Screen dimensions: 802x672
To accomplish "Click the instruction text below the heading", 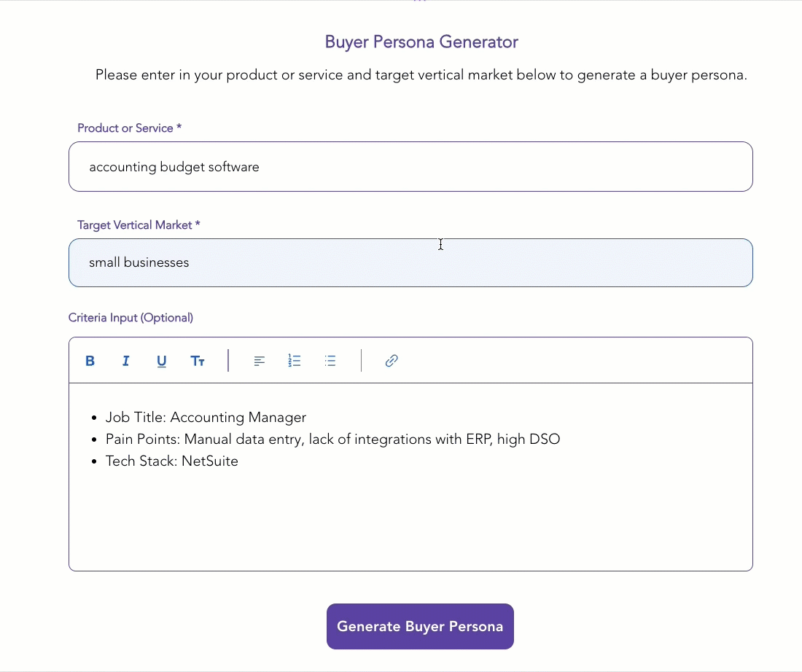I will [421, 74].
